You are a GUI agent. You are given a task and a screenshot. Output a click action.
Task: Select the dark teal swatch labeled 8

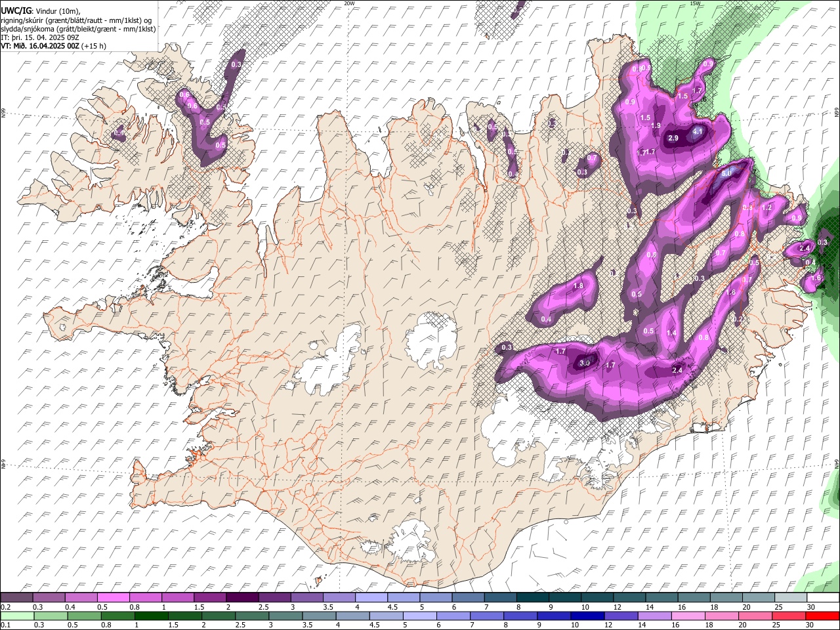[x=532, y=598]
